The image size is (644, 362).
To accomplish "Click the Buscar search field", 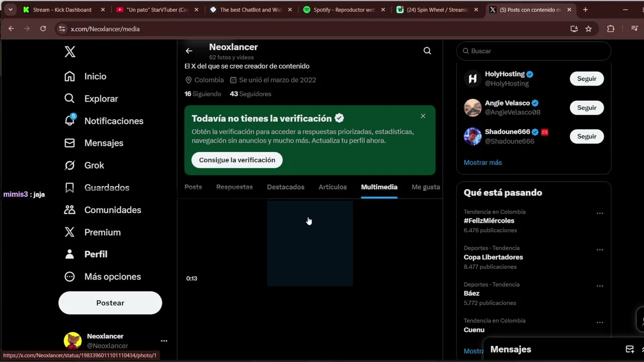I will coord(534,51).
